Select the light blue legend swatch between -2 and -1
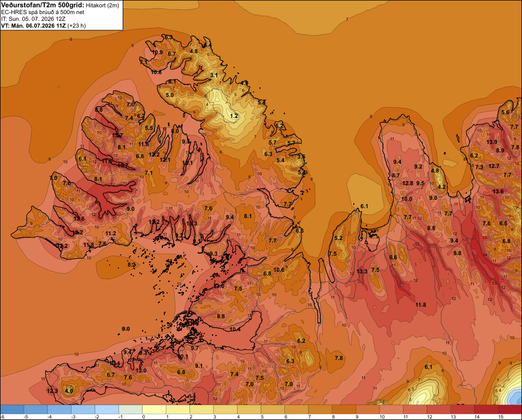This screenshot has width=522, height=420. coord(107,410)
